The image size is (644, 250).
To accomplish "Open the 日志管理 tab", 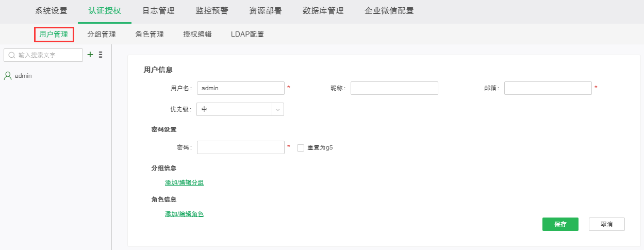I will tap(158, 11).
